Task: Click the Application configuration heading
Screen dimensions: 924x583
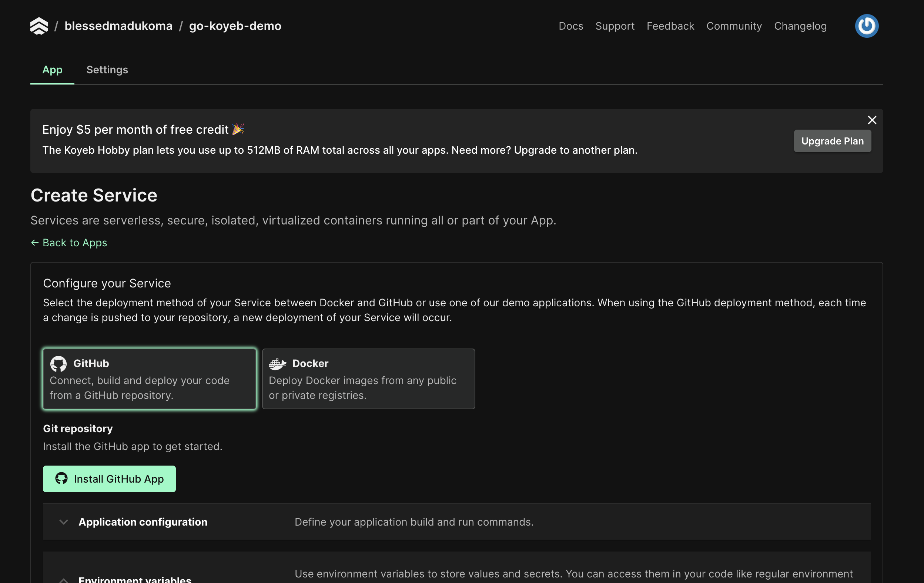Action: [143, 522]
